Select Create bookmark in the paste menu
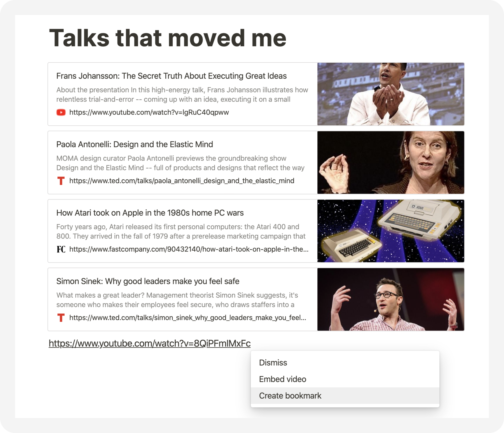This screenshot has width=504, height=433. coord(345,396)
